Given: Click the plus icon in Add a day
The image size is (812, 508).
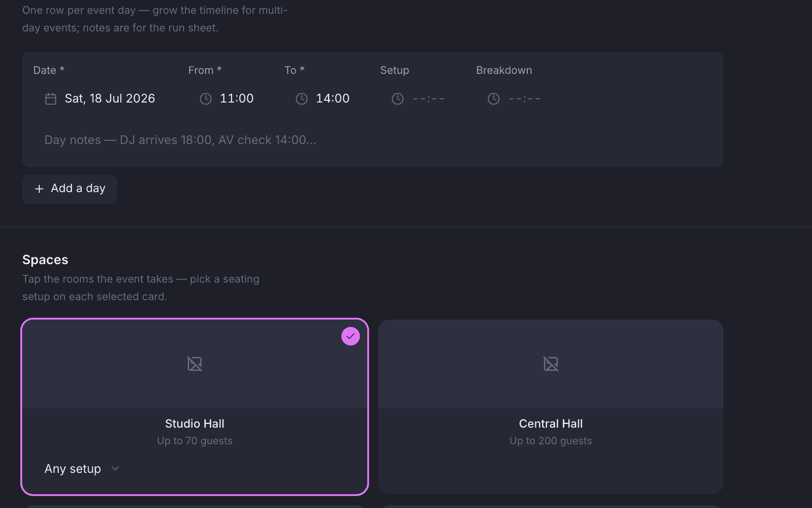Looking at the screenshot, I should tap(39, 189).
